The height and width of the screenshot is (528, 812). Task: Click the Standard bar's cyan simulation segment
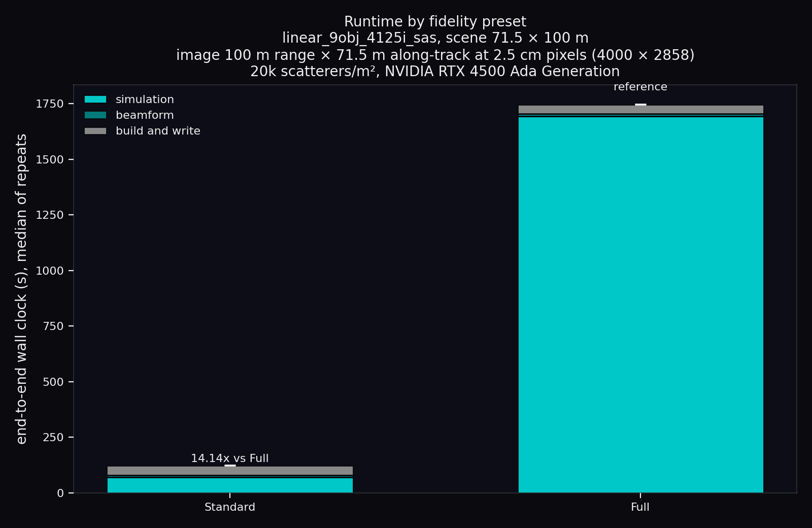click(230, 485)
